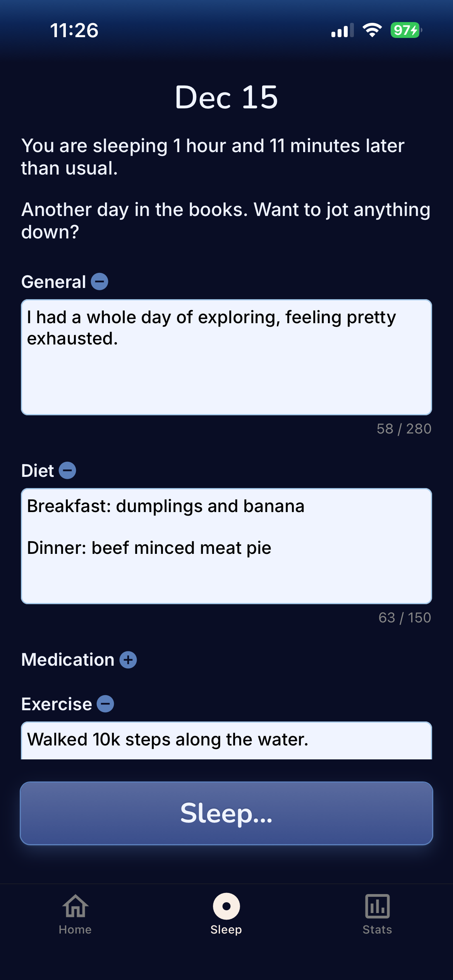Tap the Sleep circle icon
This screenshot has height=980, width=453.
point(226,906)
